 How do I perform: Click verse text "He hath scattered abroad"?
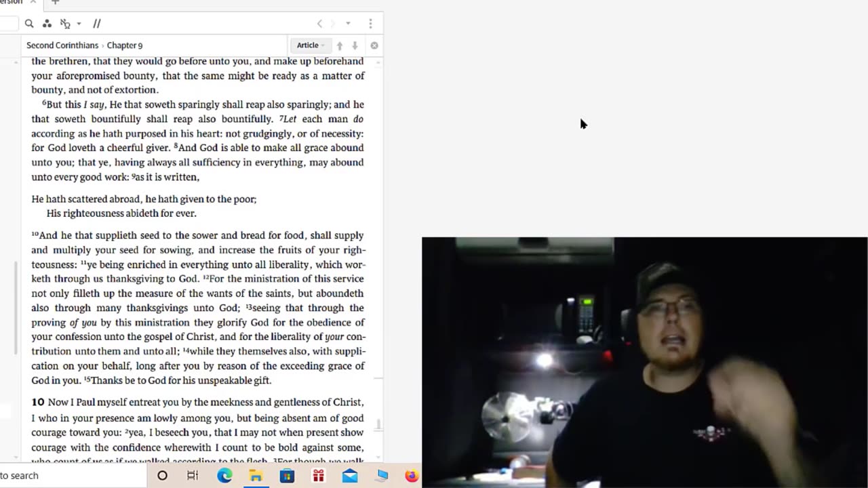pyautogui.click(x=87, y=199)
